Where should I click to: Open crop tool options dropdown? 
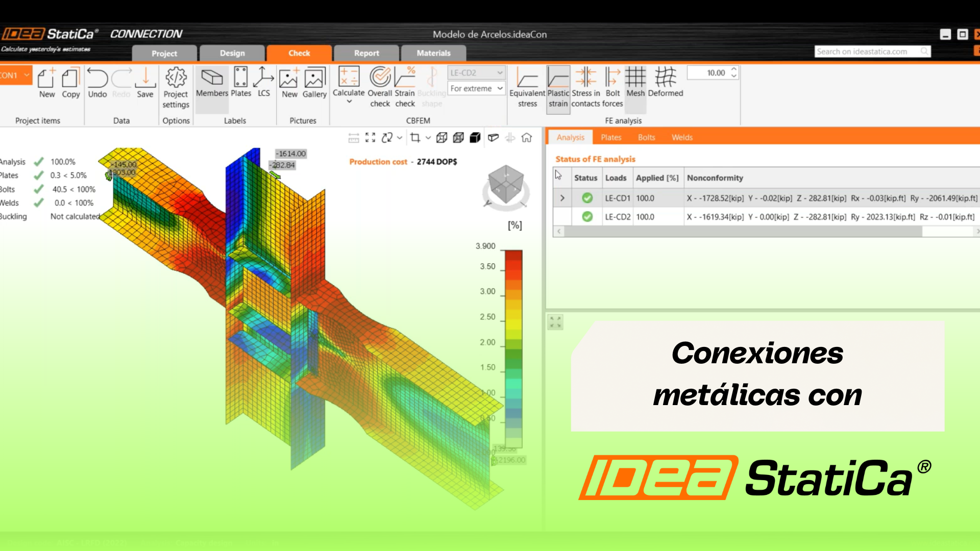click(x=428, y=138)
